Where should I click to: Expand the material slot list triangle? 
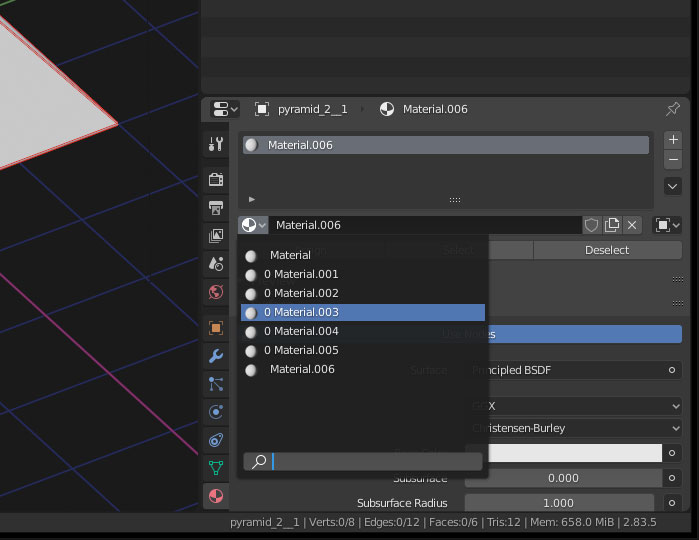[x=251, y=199]
